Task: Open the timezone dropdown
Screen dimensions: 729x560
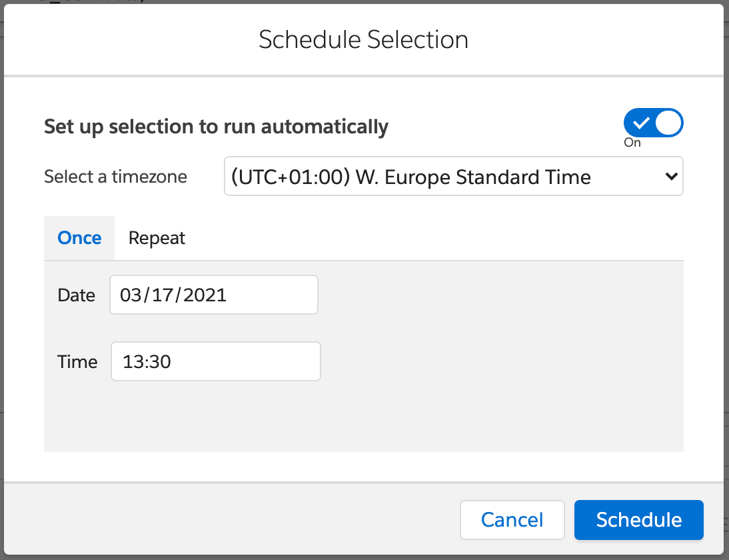Action: click(x=453, y=177)
